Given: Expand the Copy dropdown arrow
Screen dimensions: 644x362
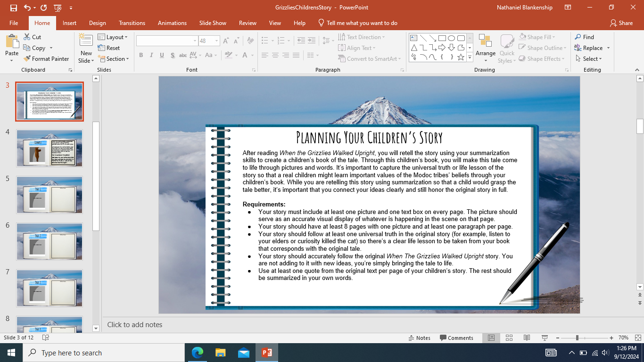Looking at the screenshot, I should tap(51, 48).
